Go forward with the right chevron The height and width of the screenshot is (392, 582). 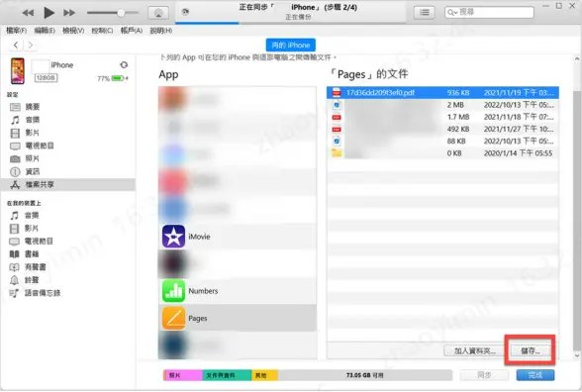(31, 45)
